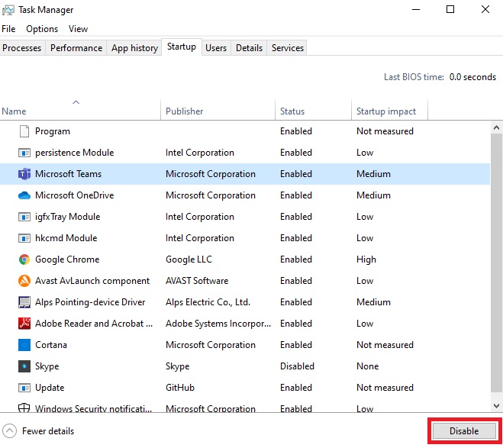Switch to the Users tab
The width and height of the screenshot is (503, 448).
click(216, 48)
